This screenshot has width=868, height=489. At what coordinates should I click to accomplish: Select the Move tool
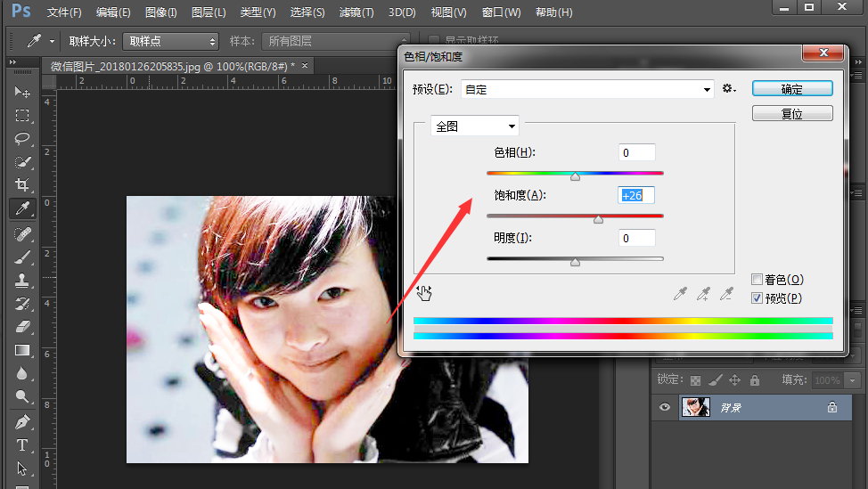coord(22,92)
